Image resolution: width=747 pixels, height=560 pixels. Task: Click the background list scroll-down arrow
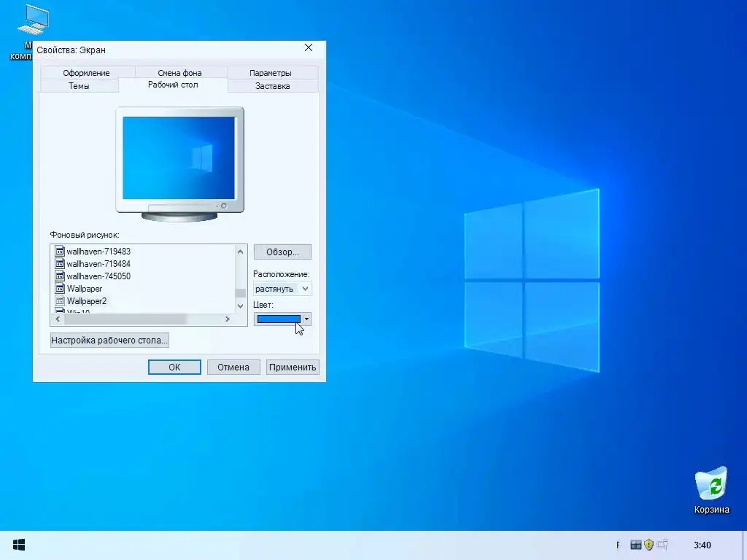point(241,306)
